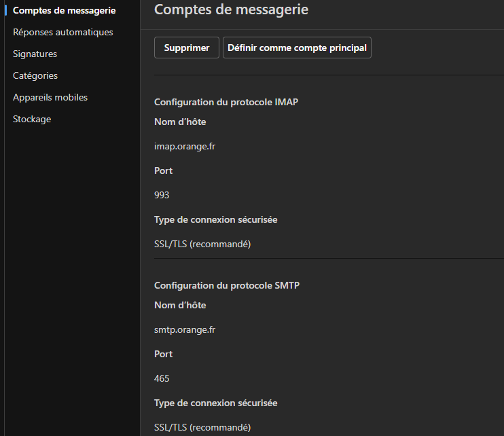The height and width of the screenshot is (436, 504).
Task: Click Type de connexion sécurisée label under IMAP
Action: (215, 219)
